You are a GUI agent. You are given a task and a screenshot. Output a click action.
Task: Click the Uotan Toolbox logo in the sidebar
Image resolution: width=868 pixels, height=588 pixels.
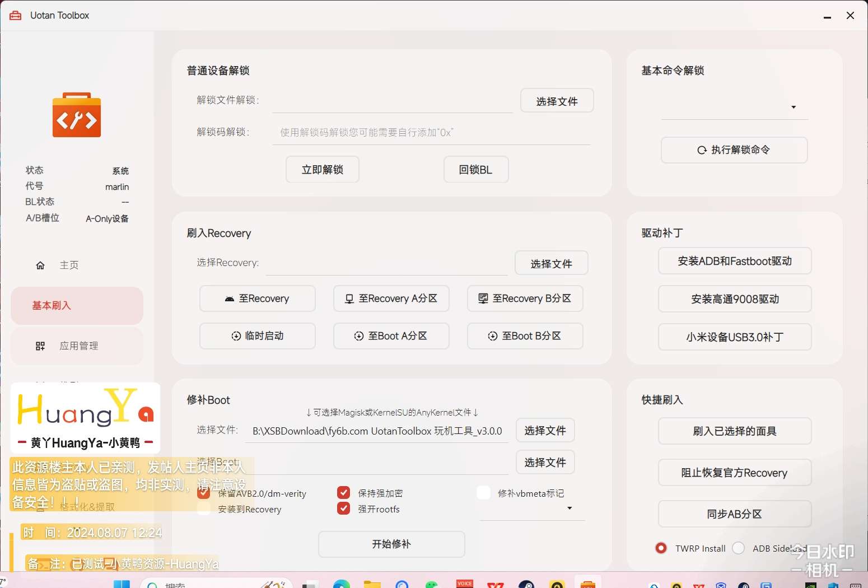tap(77, 115)
